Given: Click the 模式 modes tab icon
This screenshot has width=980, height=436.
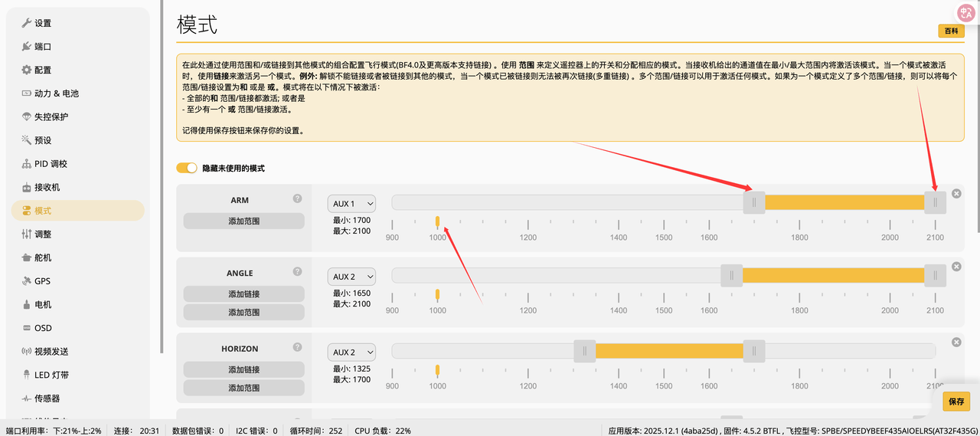Looking at the screenshot, I should point(27,211).
